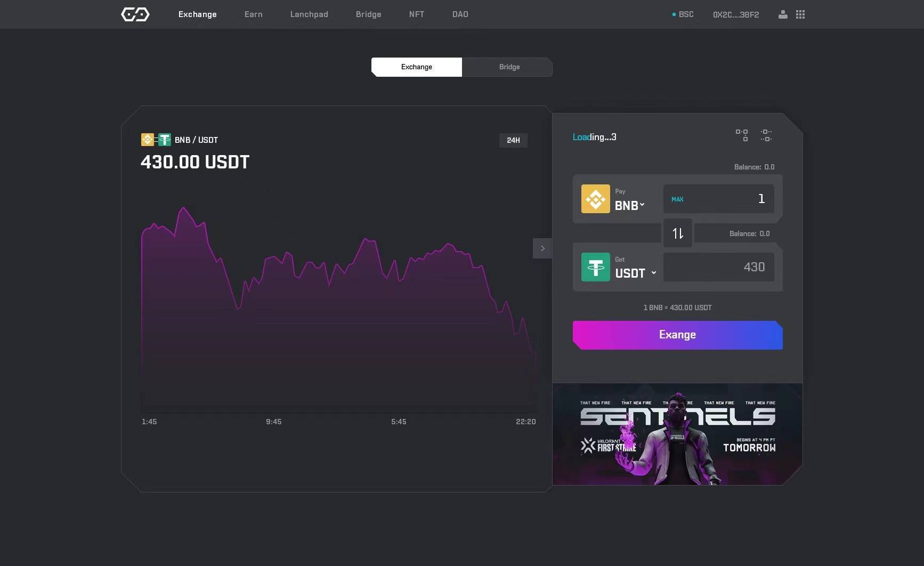Click the yellow BNB token icon
The image size is (924, 566).
click(x=595, y=199)
